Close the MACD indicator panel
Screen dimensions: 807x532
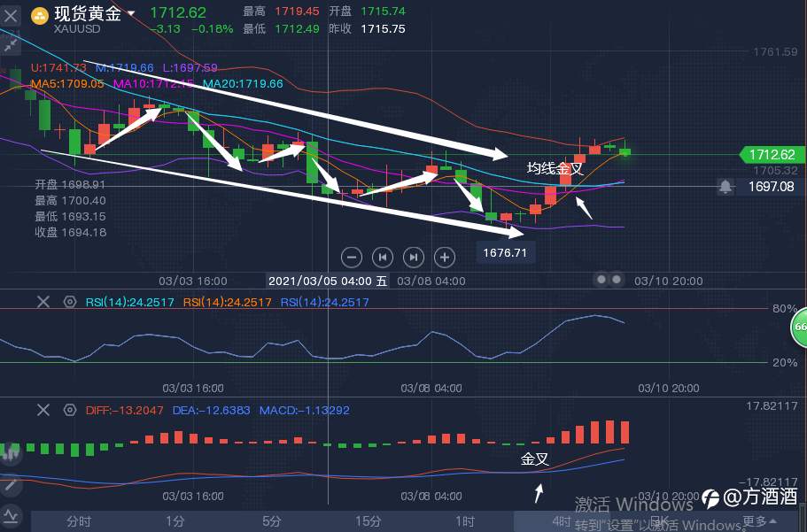pos(43,410)
